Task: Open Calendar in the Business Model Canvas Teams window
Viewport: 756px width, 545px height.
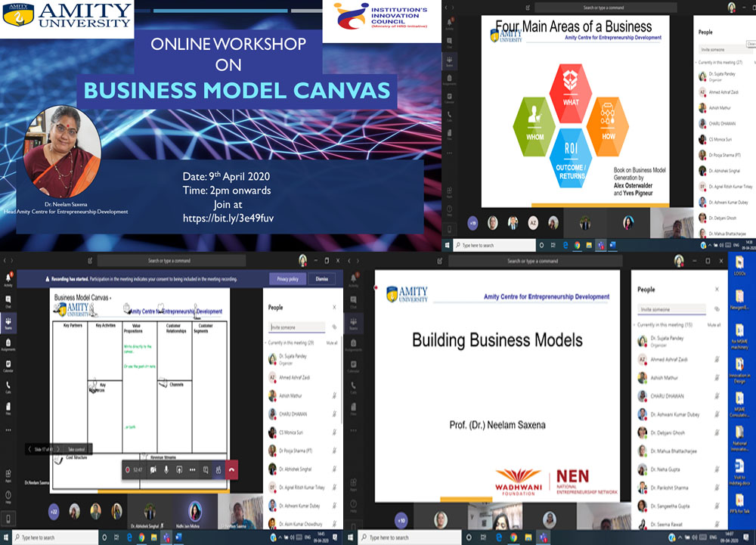Action: (8, 365)
